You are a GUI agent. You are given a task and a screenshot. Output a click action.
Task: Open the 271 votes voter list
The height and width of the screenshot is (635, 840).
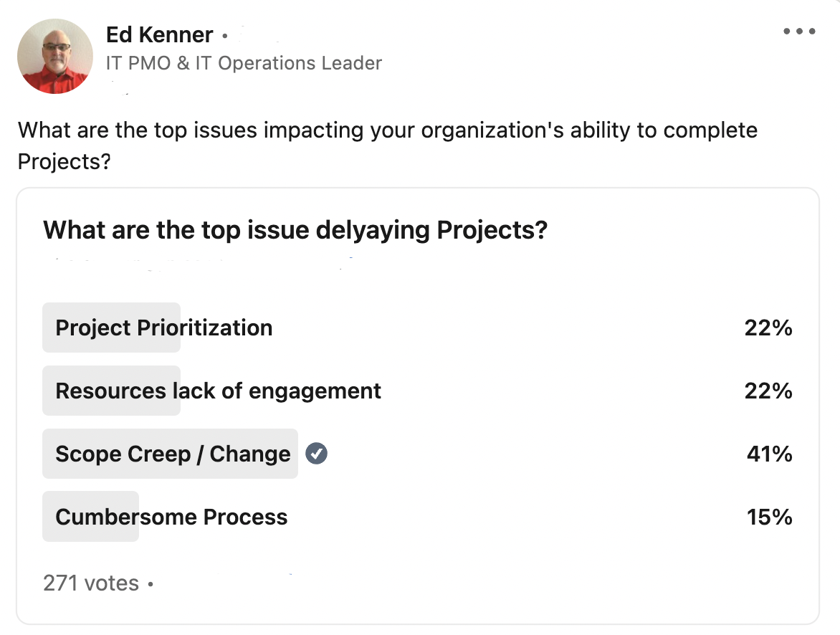[x=91, y=583]
